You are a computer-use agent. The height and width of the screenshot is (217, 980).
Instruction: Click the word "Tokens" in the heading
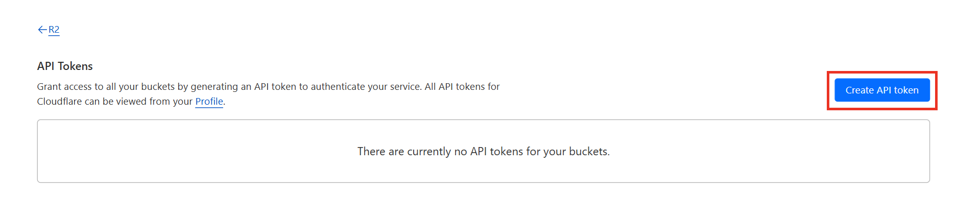(x=75, y=66)
